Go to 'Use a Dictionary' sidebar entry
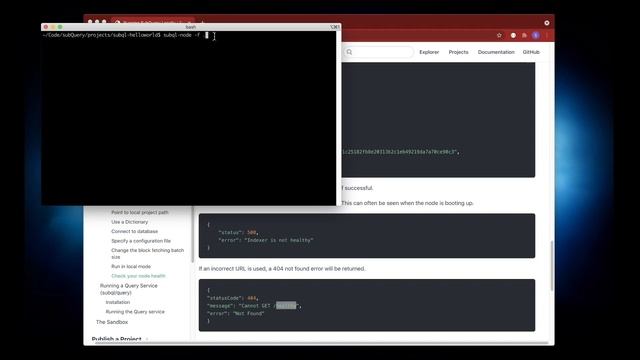 pyautogui.click(x=129, y=222)
